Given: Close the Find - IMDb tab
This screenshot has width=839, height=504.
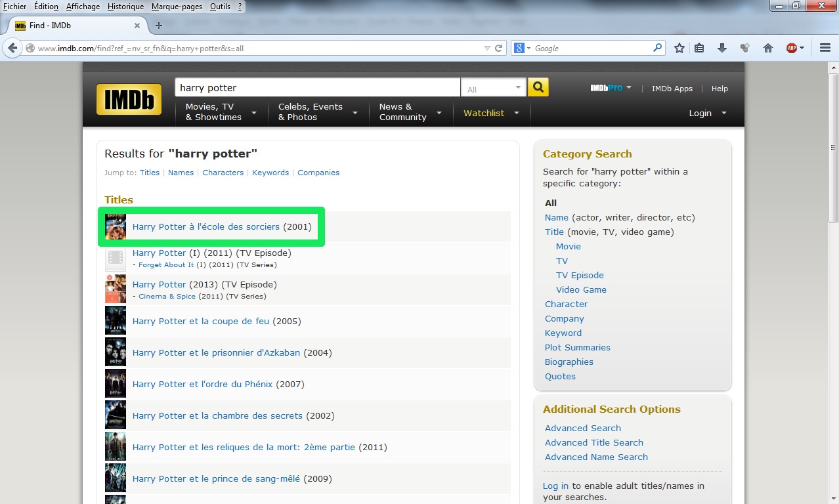Looking at the screenshot, I should click(x=137, y=26).
